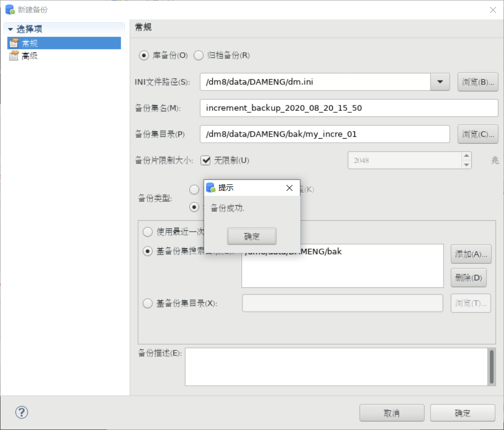Click the disabled 浏览(T)... button

coord(471,303)
